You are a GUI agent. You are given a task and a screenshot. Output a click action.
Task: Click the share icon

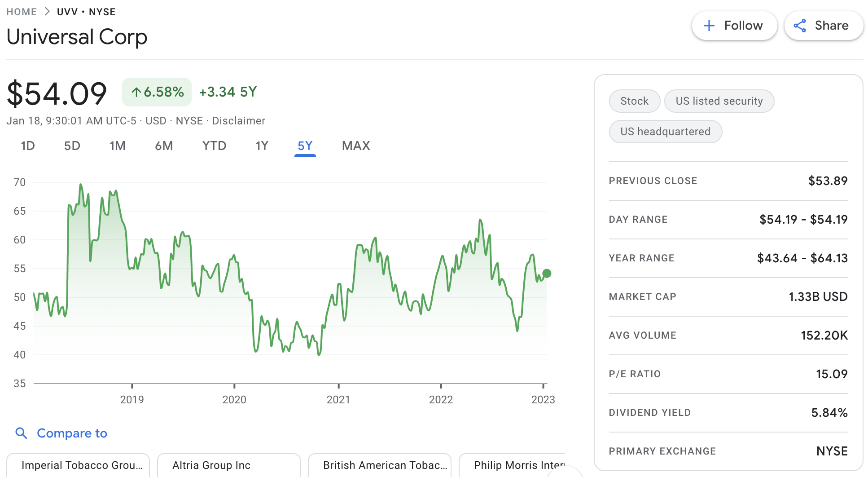coord(800,26)
